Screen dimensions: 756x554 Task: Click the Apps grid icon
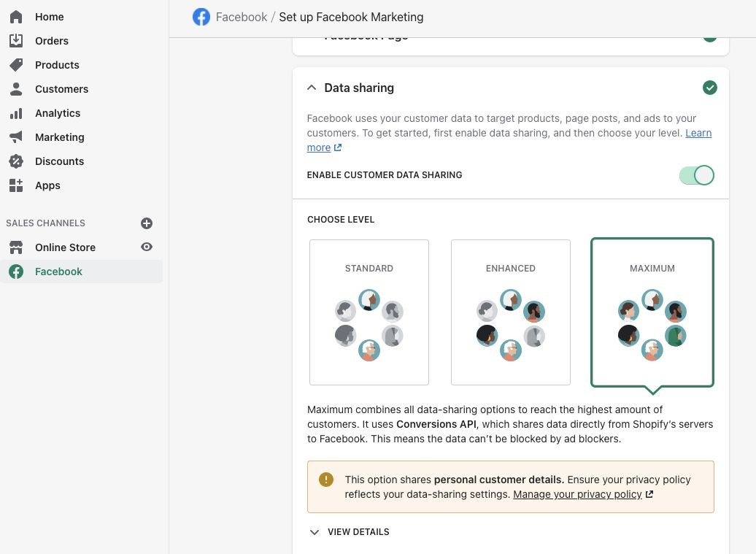pos(16,185)
